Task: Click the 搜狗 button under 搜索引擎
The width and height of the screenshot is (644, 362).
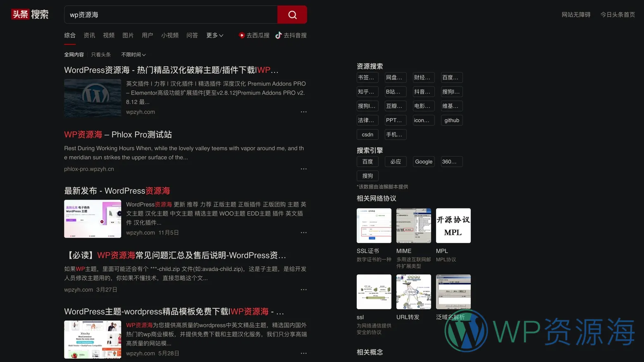Action: tap(367, 176)
